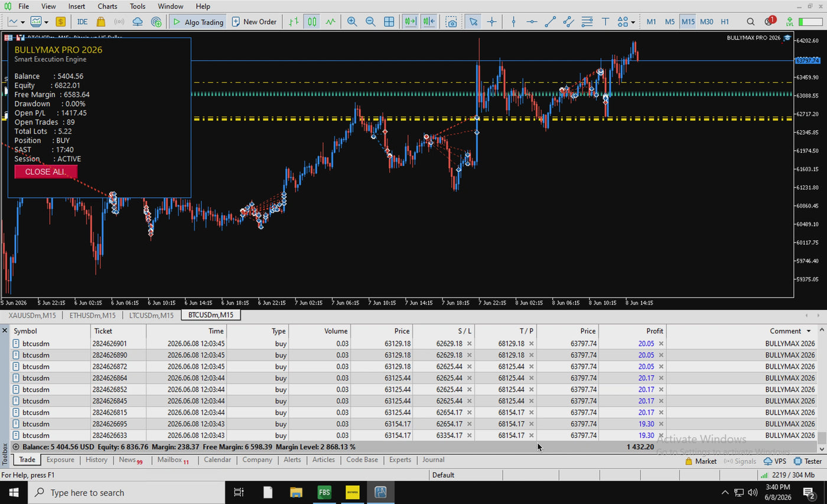Take a chart screenshot with camera icon
The width and height of the screenshot is (827, 504).
pos(452,22)
